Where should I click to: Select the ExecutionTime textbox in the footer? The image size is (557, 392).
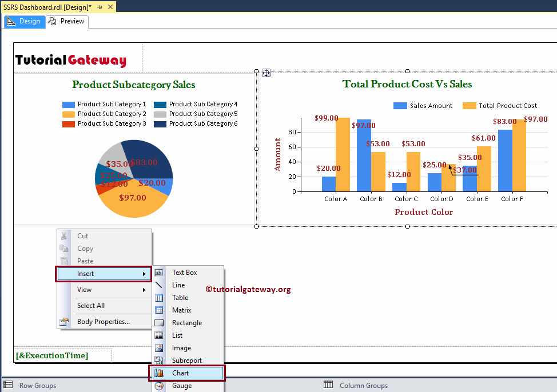(51, 355)
